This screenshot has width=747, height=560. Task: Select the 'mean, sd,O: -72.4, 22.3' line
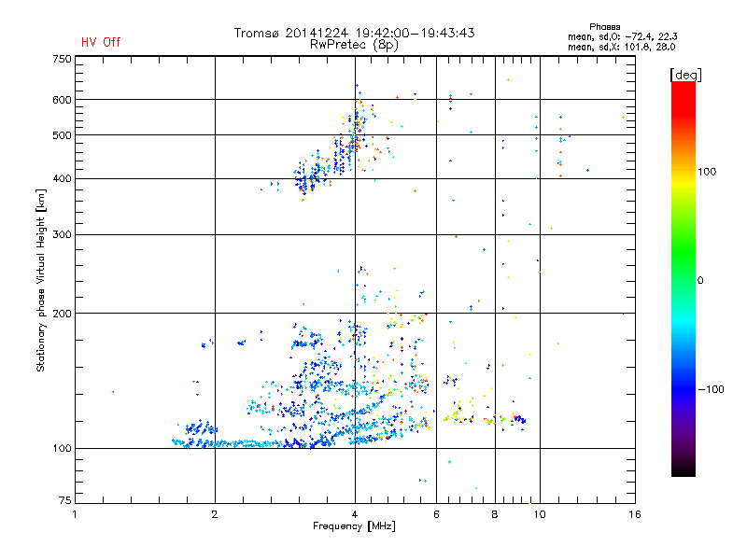622,36
